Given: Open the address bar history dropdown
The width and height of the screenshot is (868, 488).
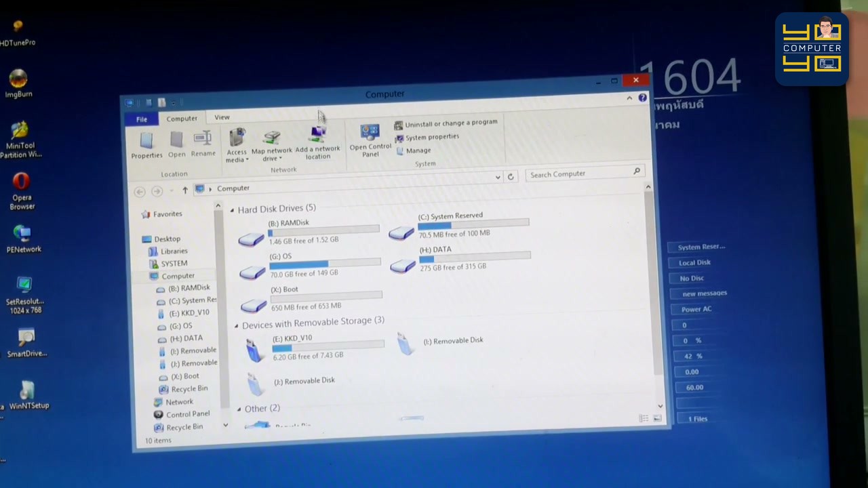Looking at the screenshot, I should (x=498, y=177).
